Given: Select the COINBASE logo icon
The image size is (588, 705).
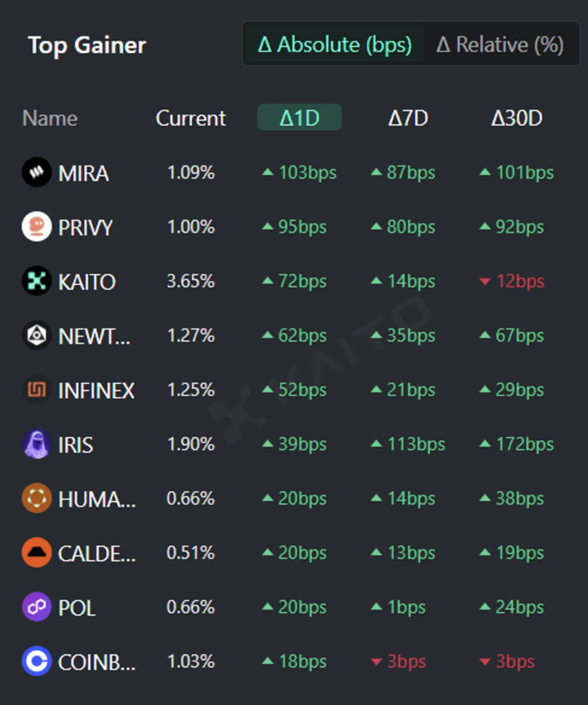Looking at the screenshot, I should tap(36, 662).
